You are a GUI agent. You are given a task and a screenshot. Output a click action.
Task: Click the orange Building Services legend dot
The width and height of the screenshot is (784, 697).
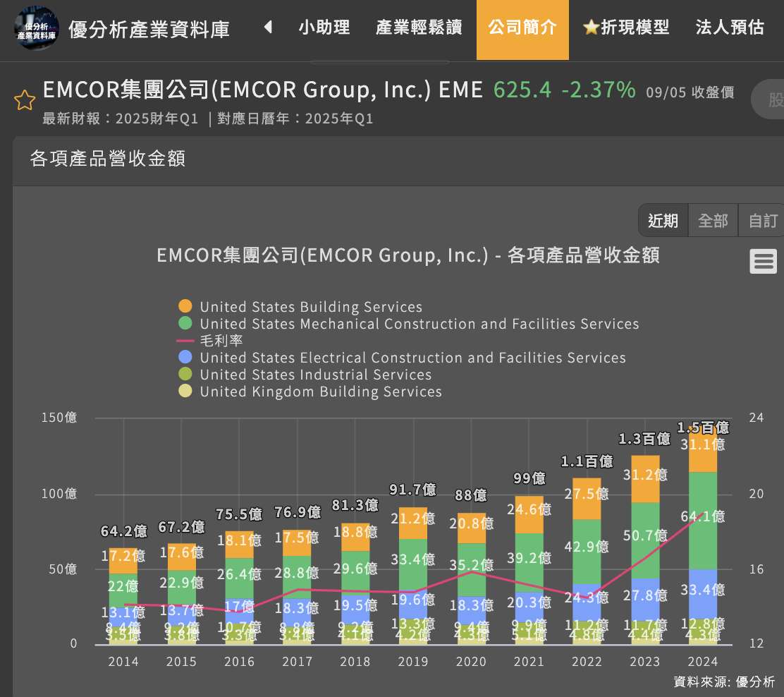(x=185, y=305)
